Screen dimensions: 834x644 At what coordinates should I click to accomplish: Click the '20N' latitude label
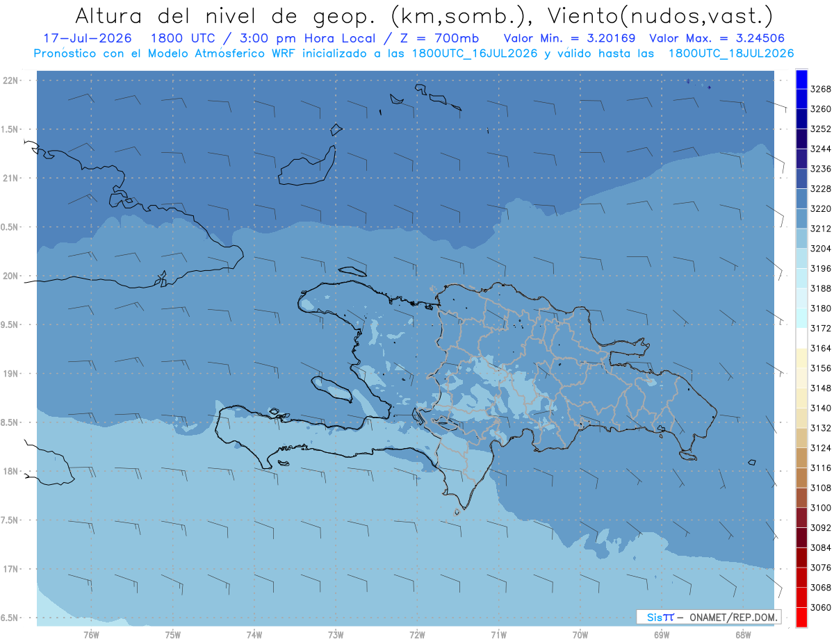tap(12, 276)
